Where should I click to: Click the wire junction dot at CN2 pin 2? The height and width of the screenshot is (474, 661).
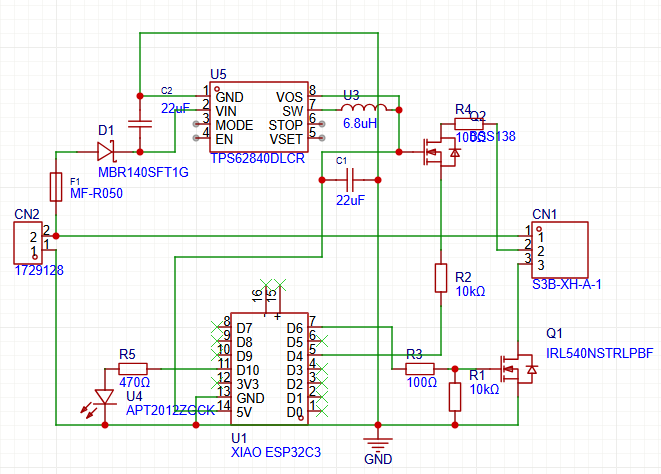point(56,236)
